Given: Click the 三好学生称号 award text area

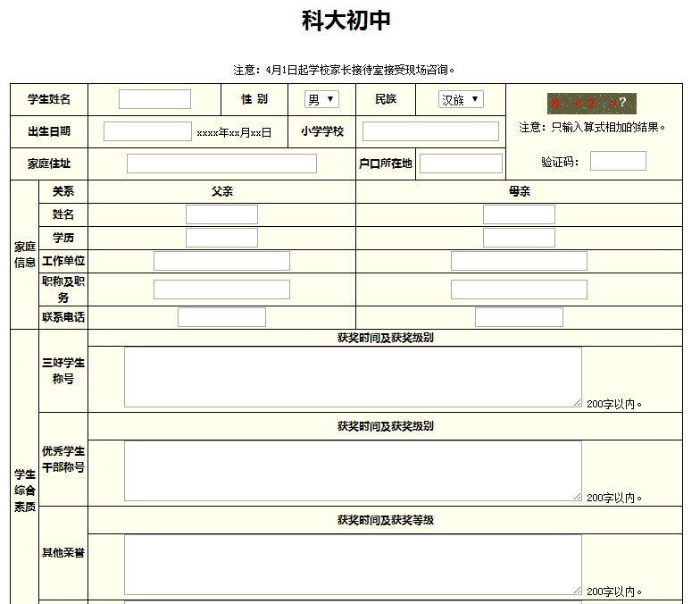Looking at the screenshot, I should [353, 377].
